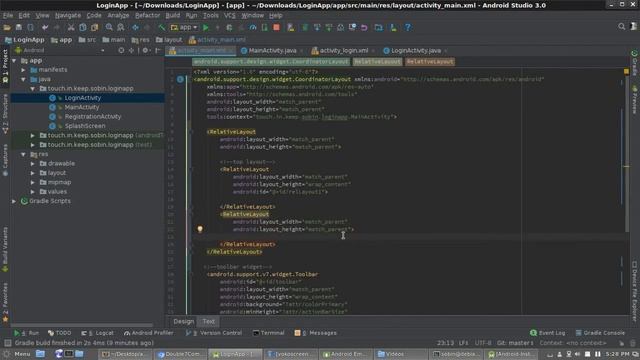The width and height of the screenshot is (640, 360).
Task: Click the Save All toolbar icon
Action: pyautogui.click(x=19, y=27)
